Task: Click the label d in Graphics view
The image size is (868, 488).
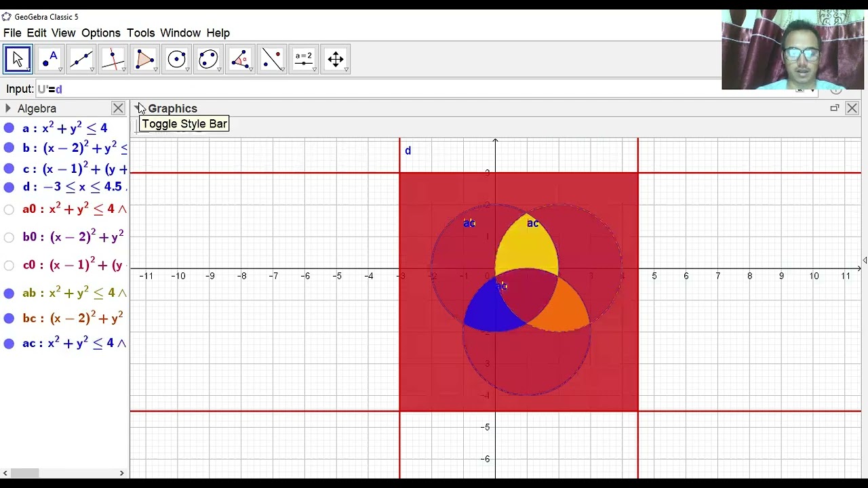Action: 408,150
